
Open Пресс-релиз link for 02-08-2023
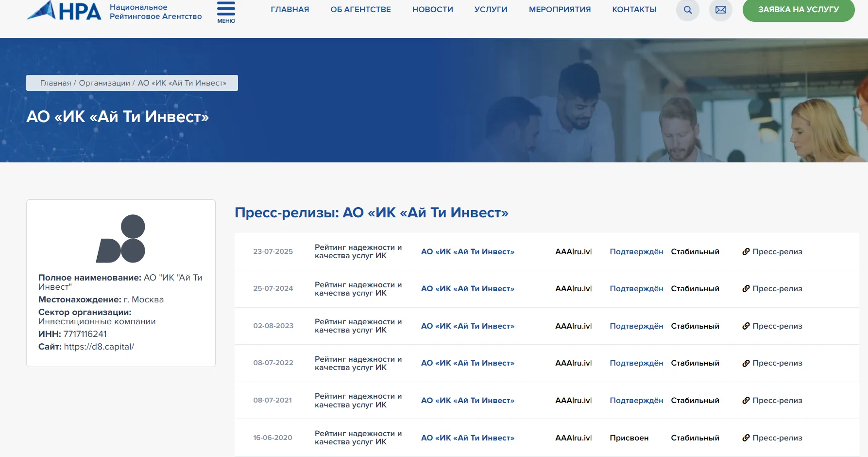point(772,326)
